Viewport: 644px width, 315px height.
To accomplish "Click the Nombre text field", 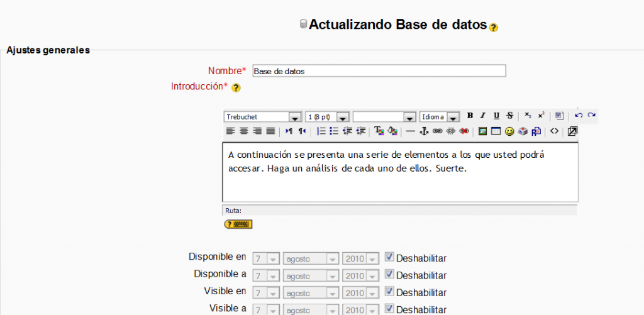I will [x=379, y=71].
